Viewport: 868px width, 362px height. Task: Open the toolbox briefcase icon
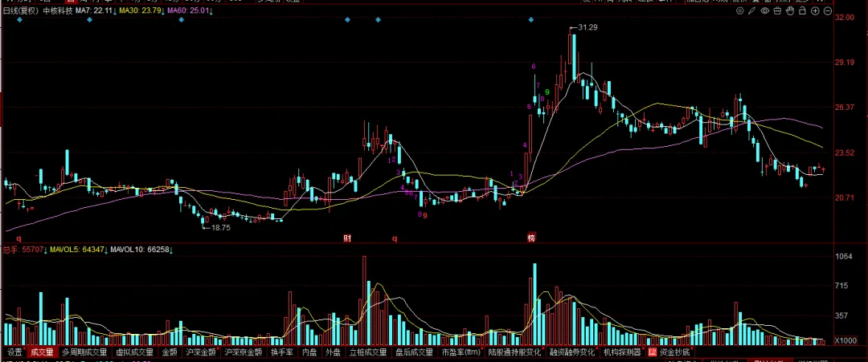[x=777, y=10]
